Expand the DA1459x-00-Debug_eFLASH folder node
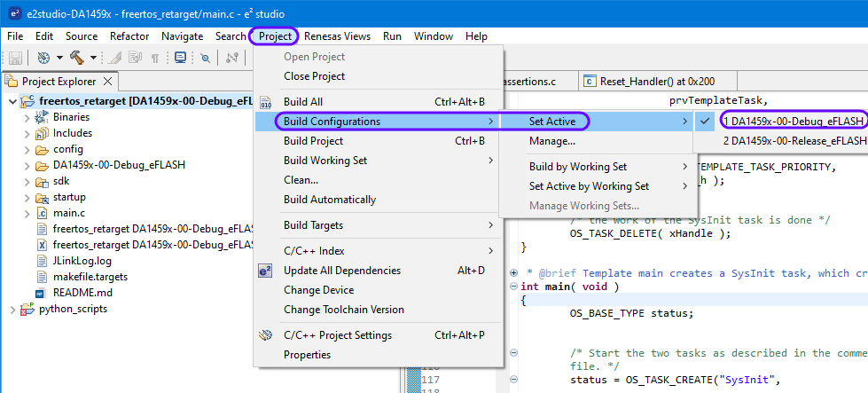The image size is (868, 393). pyautogui.click(x=27, y=166)
